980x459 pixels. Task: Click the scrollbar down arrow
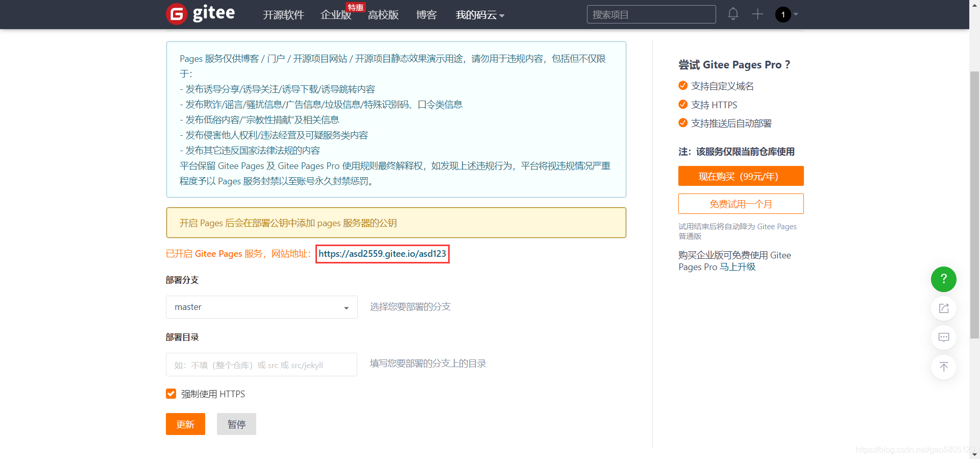(974, 454)
